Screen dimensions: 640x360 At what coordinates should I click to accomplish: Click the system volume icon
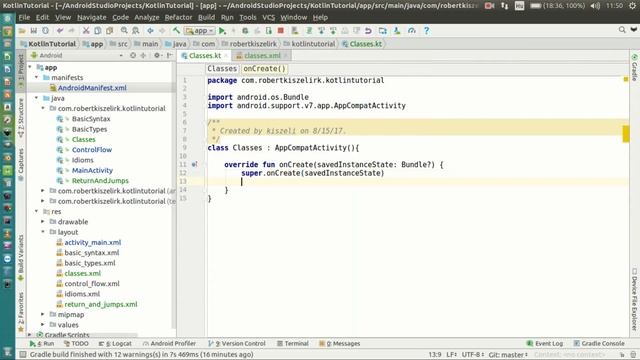[x=595, y=6]
